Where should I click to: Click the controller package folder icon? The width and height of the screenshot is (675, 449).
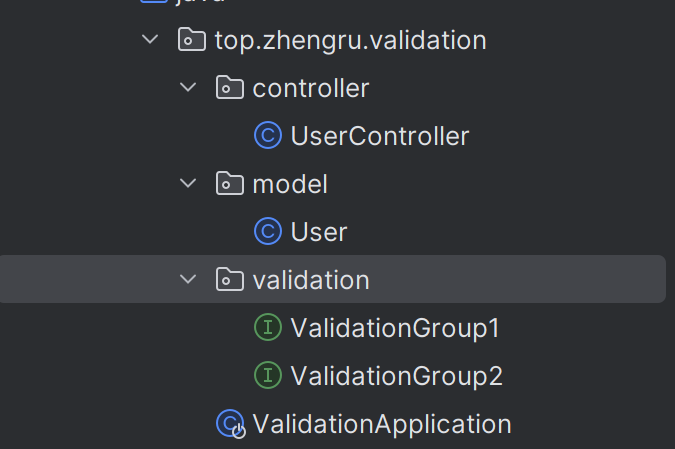point(229,88)
